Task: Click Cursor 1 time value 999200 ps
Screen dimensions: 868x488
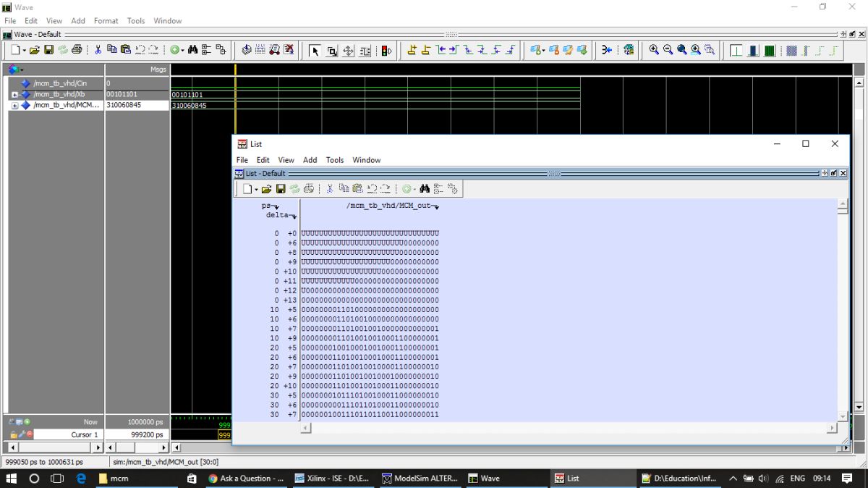Action: click(x=137, y=434)
